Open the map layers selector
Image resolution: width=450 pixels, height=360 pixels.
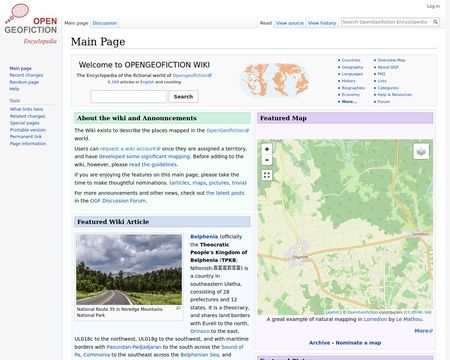[421, 152]
